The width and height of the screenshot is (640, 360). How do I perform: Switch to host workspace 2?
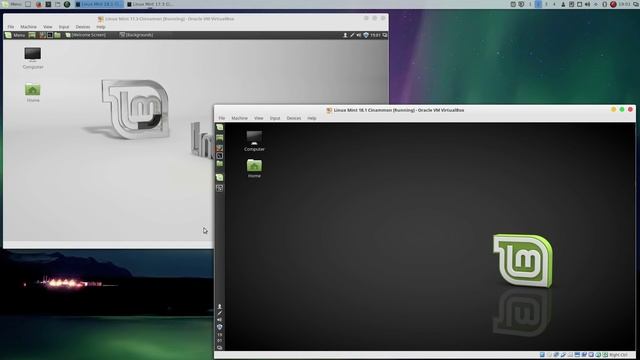(x=538, y=4)
